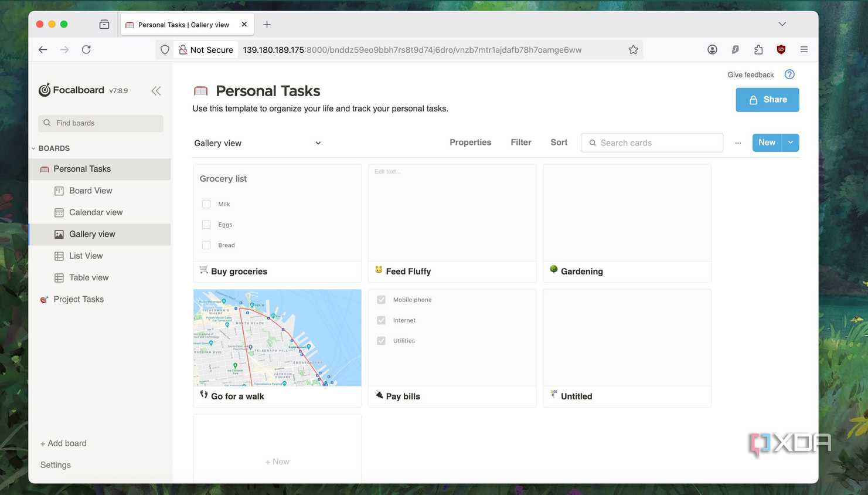Viewport: 868px width, 495px height.
Task: Open the Firefox hamburger menu
Action: pos(804,50)
